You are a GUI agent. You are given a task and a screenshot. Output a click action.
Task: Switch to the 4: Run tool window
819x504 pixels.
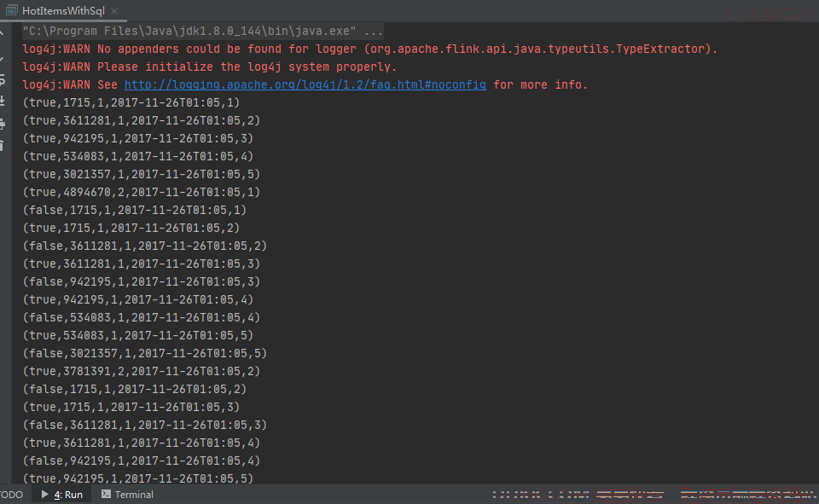[x=68, y=495]
